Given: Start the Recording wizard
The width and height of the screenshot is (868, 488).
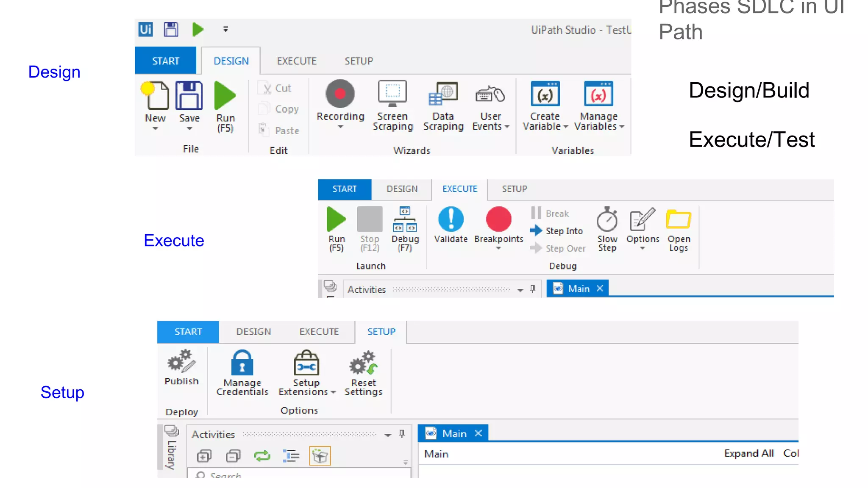Looking at the screenshot, I should [340, 100].
